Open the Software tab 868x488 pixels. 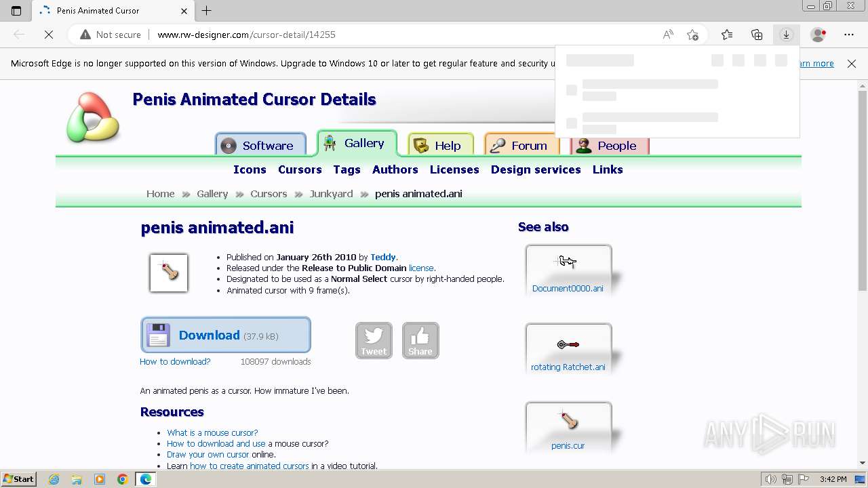tap(260, 145)
